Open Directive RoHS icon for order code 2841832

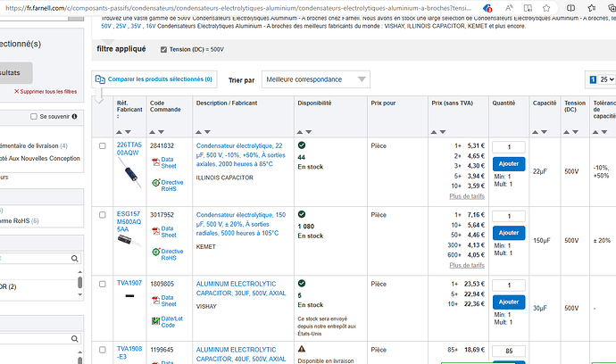(156, 183)
